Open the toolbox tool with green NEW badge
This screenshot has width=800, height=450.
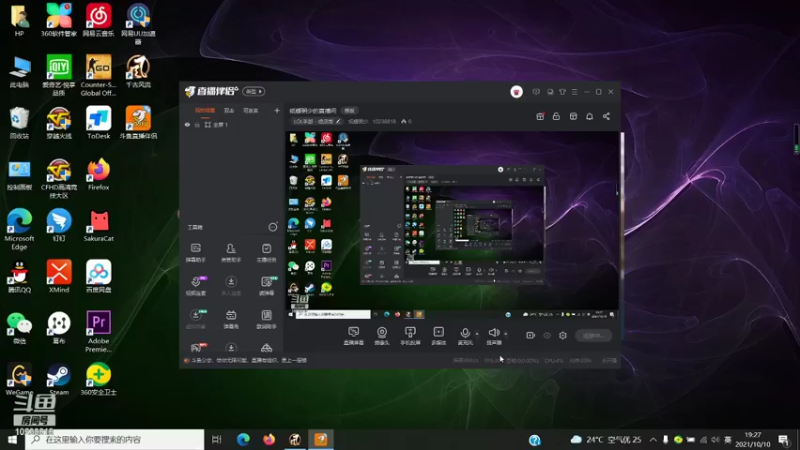point(266,286)
